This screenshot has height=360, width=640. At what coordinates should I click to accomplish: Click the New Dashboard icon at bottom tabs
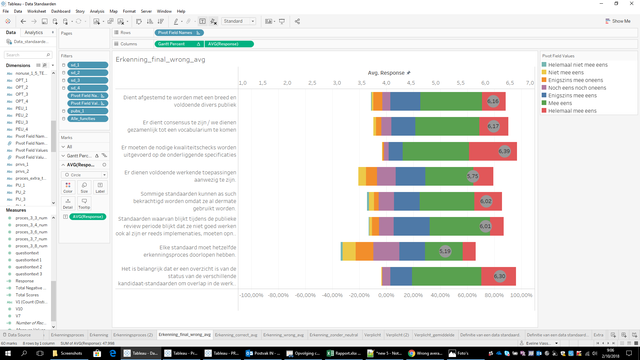(624, 335)
